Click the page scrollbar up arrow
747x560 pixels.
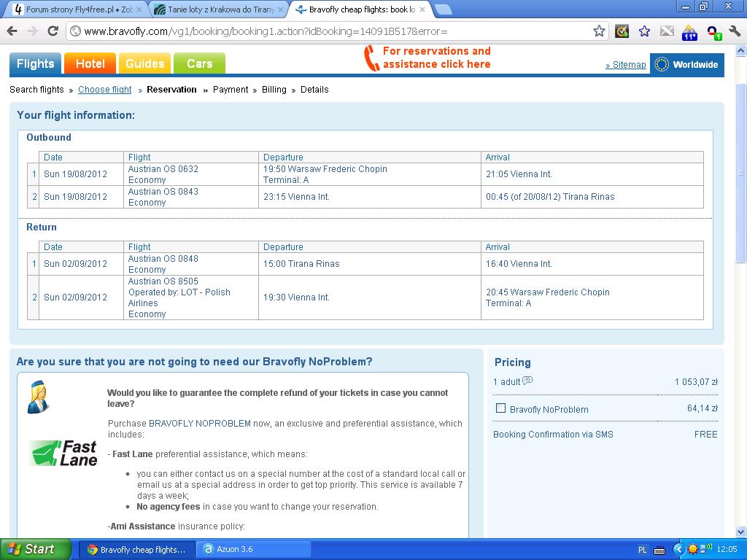(x=741, y=50)
